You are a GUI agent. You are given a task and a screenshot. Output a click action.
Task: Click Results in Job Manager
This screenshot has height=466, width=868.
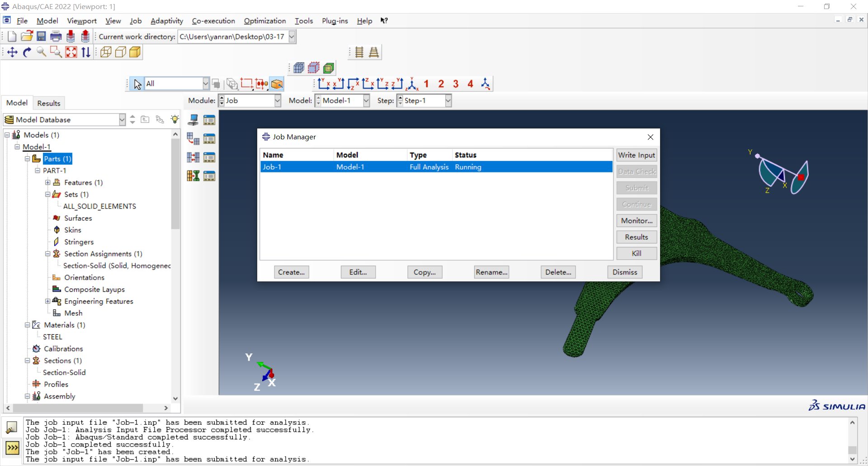[637, 237]
